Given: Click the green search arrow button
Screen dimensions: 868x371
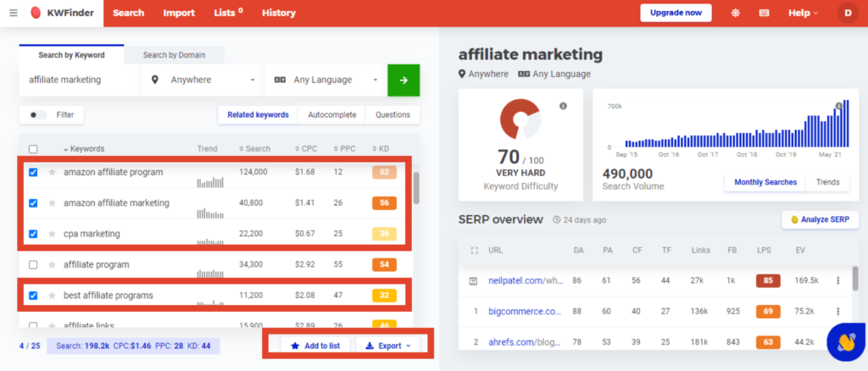Looking at the screenshot, I should coord(403,80).
